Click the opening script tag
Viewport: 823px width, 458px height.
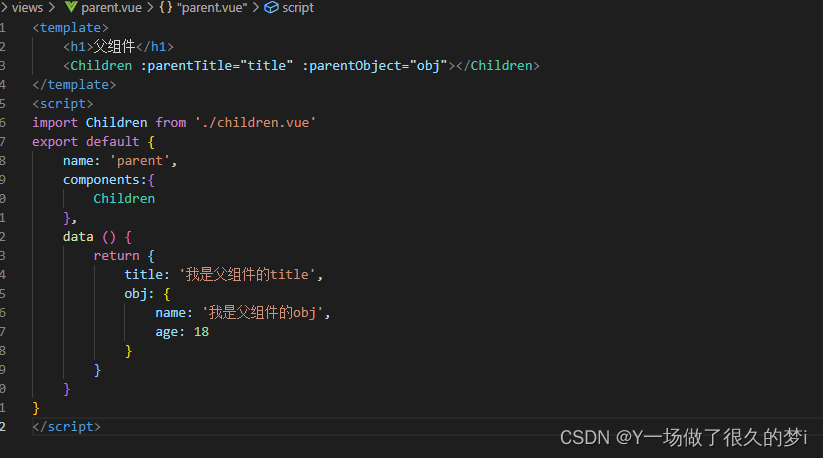coord(62,104)
